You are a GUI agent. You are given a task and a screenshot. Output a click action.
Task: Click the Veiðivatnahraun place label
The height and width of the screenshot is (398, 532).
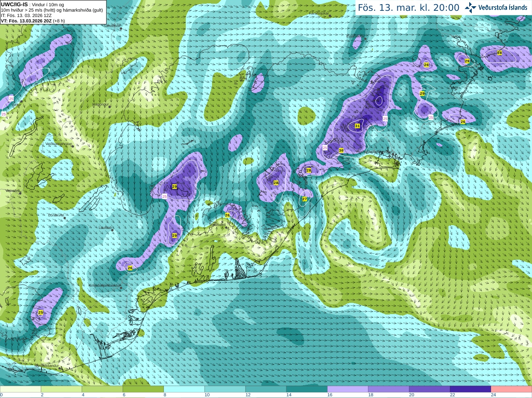pos(59,144)
